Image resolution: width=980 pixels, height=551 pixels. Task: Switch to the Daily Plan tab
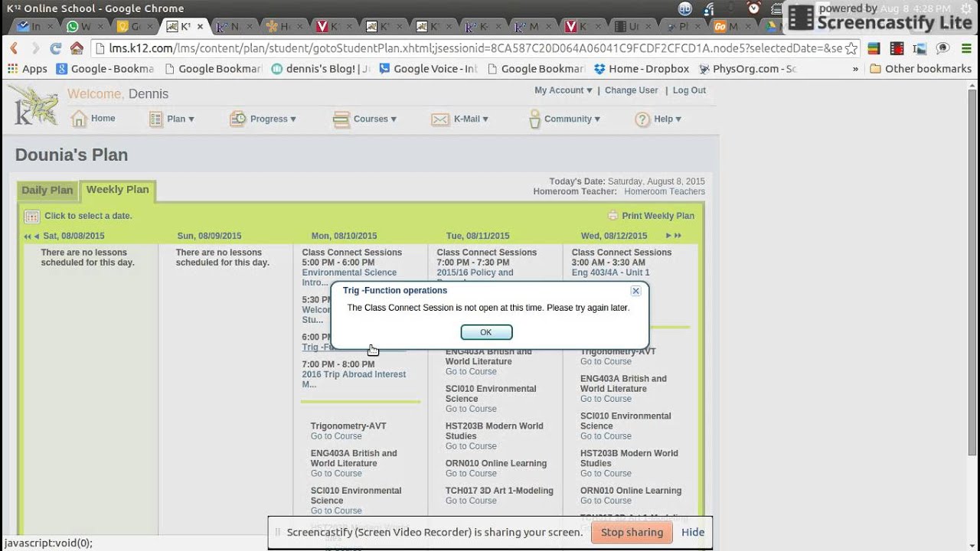pos(47,191)
